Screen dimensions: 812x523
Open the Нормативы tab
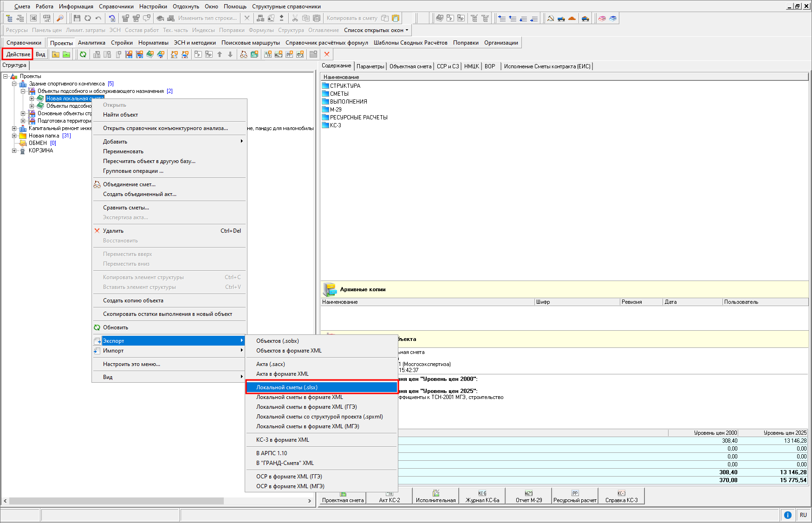point(153,43)
